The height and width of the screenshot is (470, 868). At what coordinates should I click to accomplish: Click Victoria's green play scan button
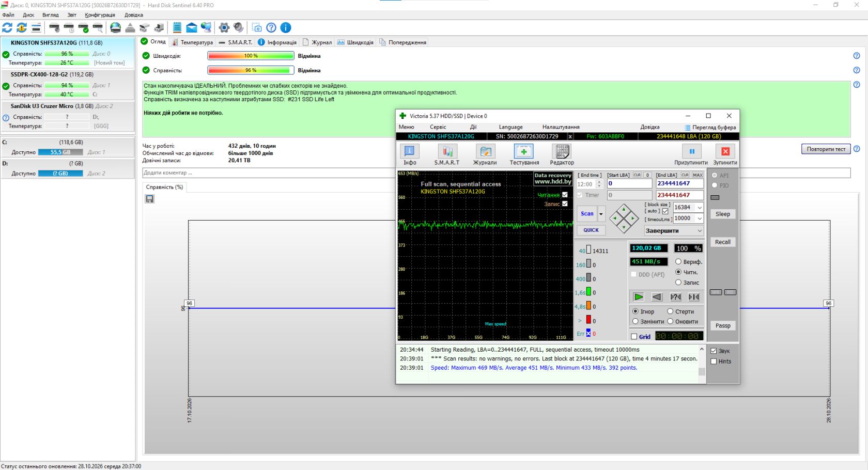pyautogui.click(x=639, y=297)
